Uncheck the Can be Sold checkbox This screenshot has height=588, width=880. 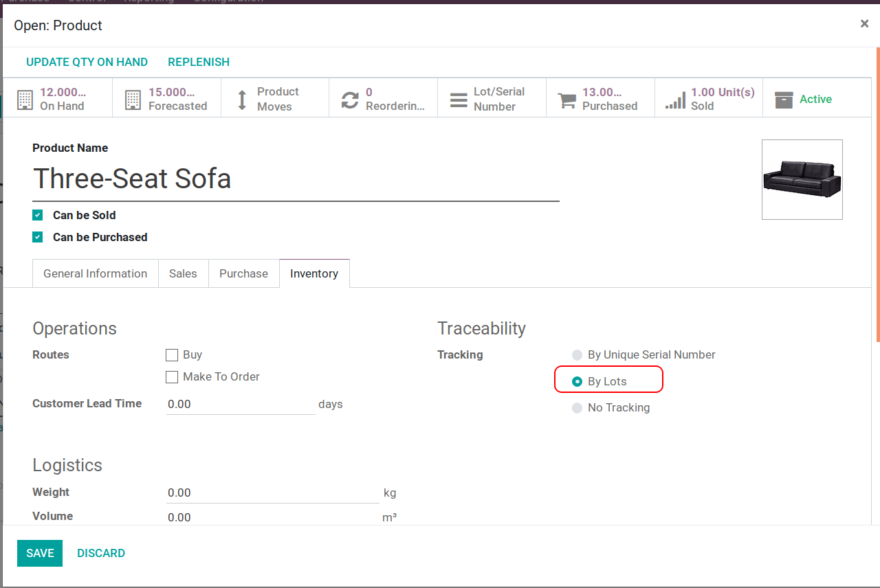tap(38, 215)
